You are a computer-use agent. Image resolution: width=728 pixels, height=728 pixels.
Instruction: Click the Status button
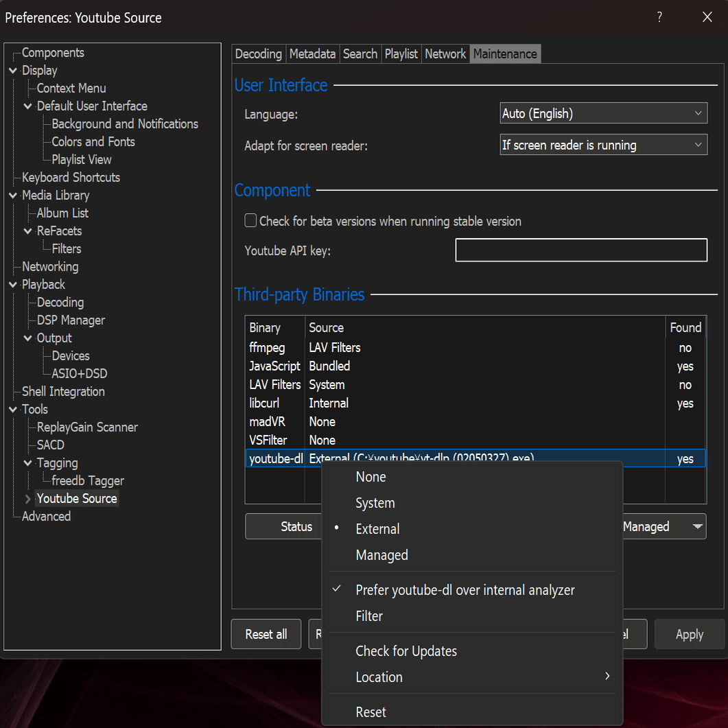(x=296, y=526)
